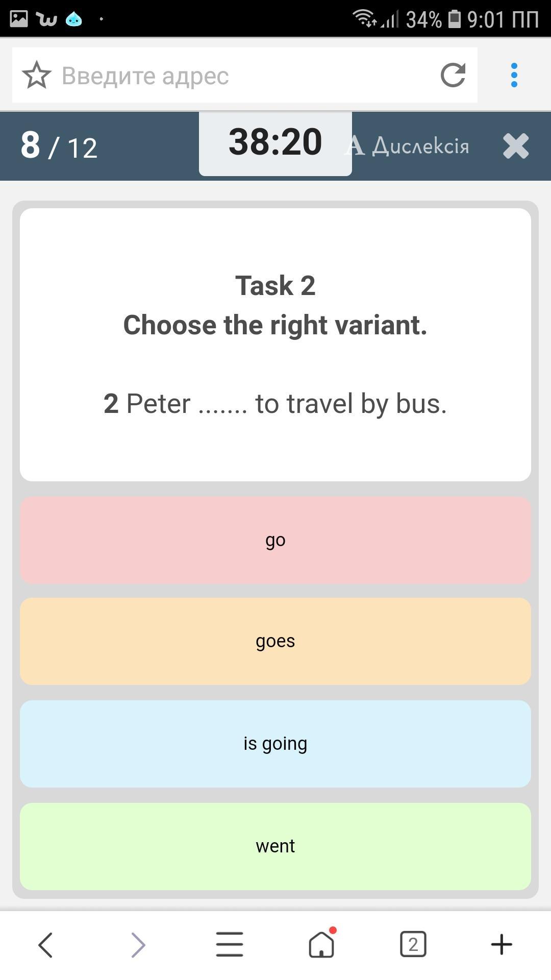Tap the gallery notification icon in status bar
This screenshot has width=551, height=980.
click(x=19, y=19)
